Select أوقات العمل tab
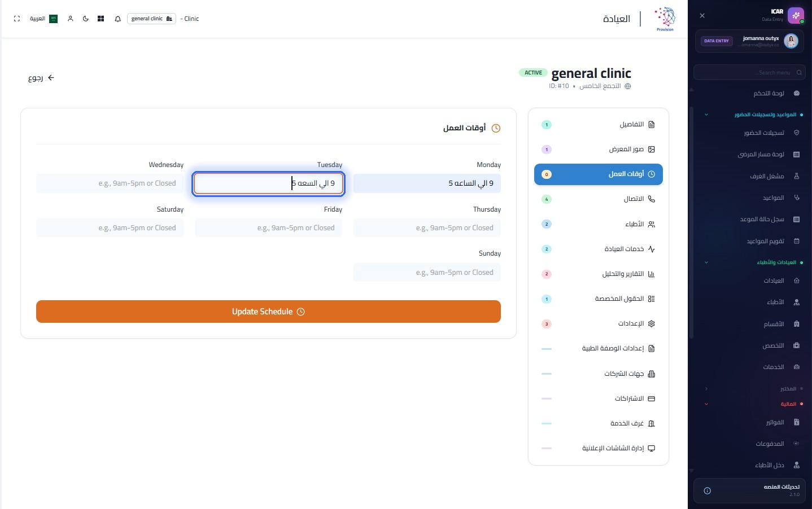Image resolution: width=812 pixels, height=509 pixels. [x=599, y=174]
